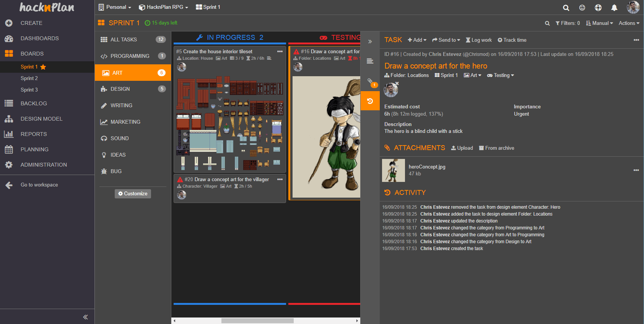Viewport: 644px width, 324px height.
Task: Open heroConcept.jpg attachment thumbnail
Action: (x=393, y=170)
